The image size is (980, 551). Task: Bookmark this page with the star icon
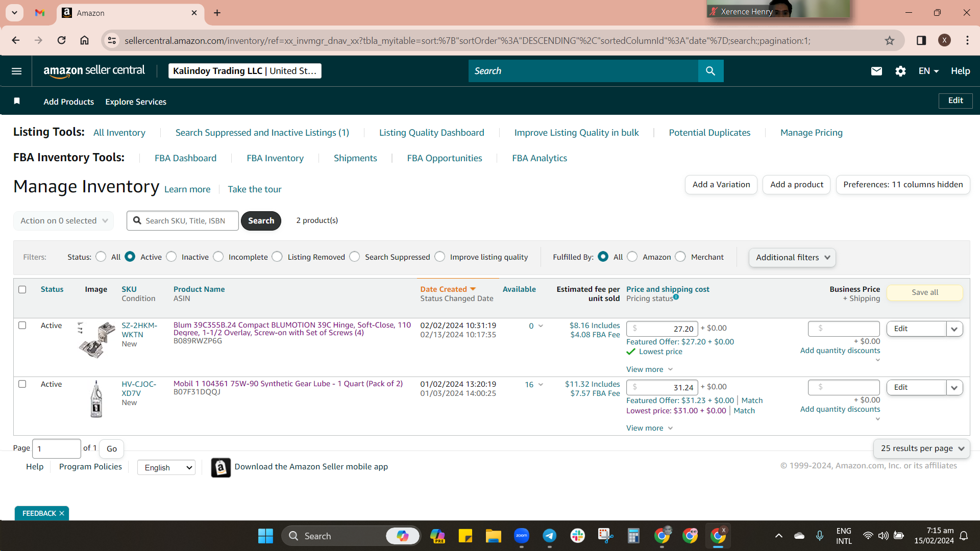[890, 40]
